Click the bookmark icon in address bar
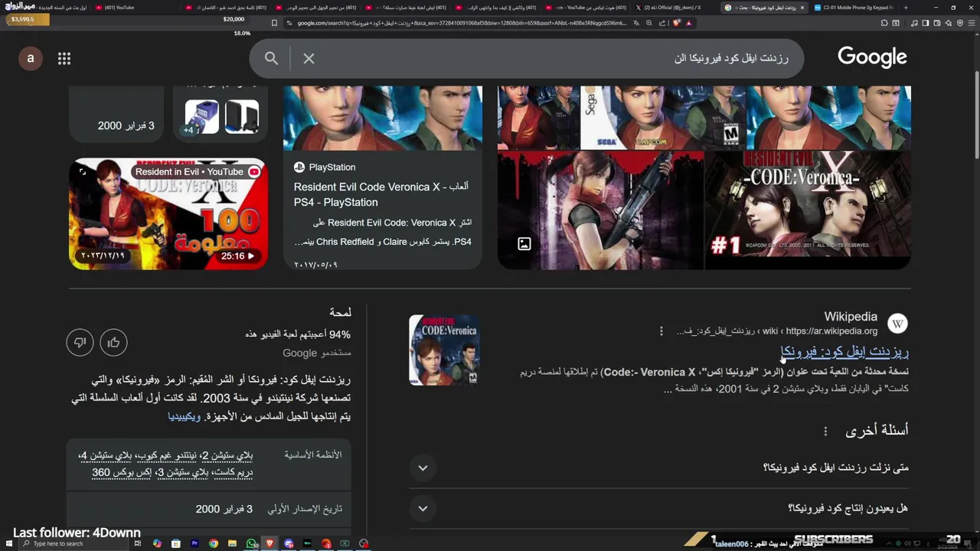Viewport: 980px width, 551px height. pyautogui.click(x=274, y=23)
